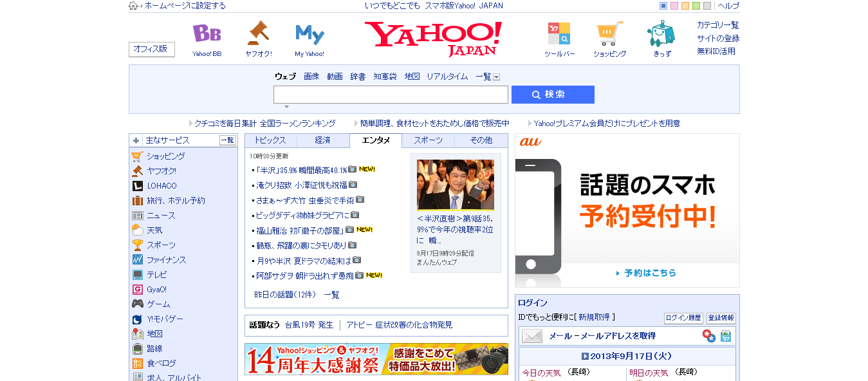Screen dimensions: 868x381
Task: Click the news icon in sidebar
Action: (x=137, y=216)
